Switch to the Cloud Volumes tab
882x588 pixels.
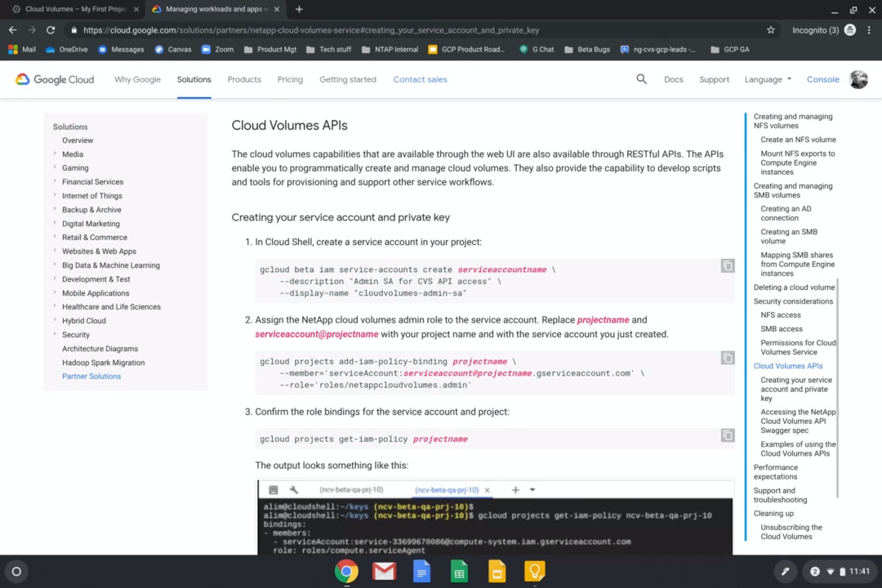pyautogui.click(x=73, y=9)
